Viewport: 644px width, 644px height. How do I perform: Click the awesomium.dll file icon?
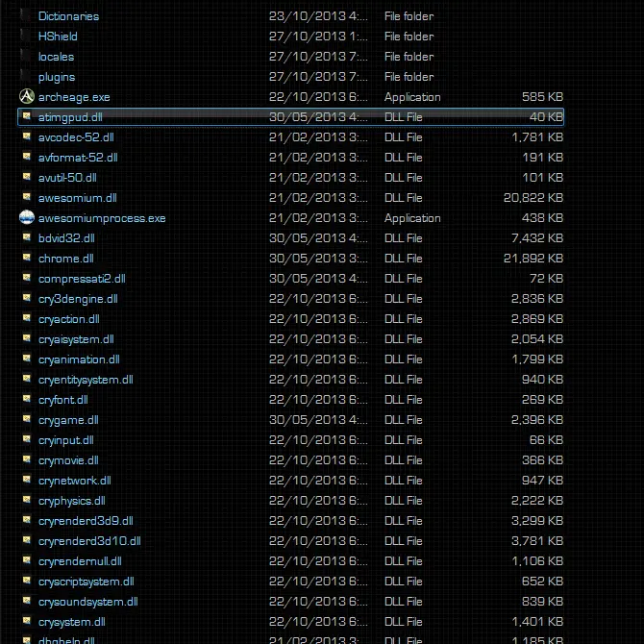[27, 197]
